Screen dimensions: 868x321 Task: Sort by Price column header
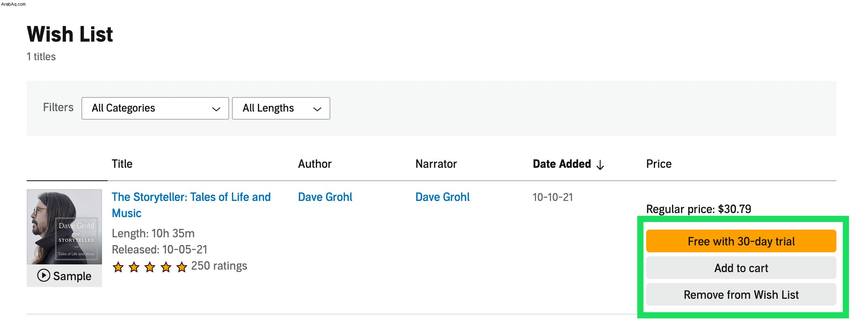659,164
